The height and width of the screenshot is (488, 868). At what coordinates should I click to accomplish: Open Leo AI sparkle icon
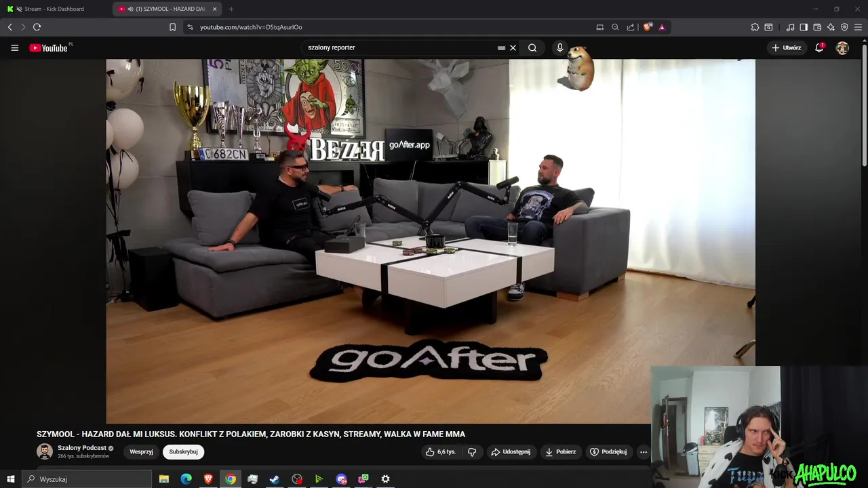coord(831,27)
